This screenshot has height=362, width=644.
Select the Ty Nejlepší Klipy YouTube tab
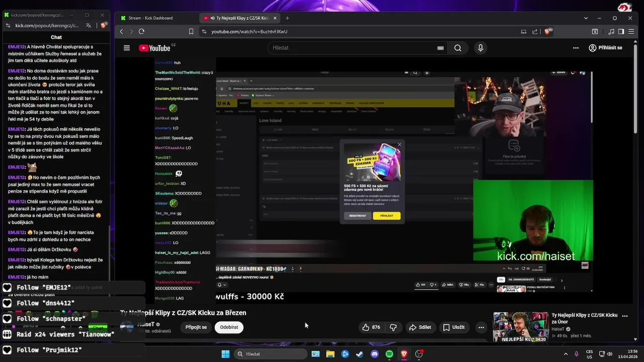[240, 18]
